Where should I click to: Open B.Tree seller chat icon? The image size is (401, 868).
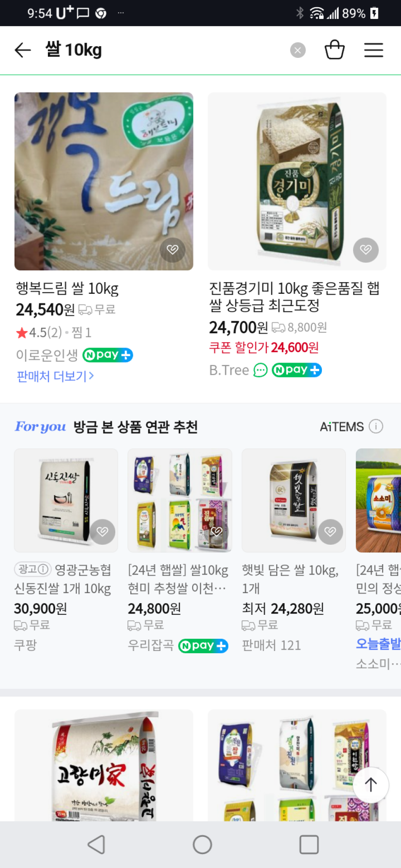point(260,370)
